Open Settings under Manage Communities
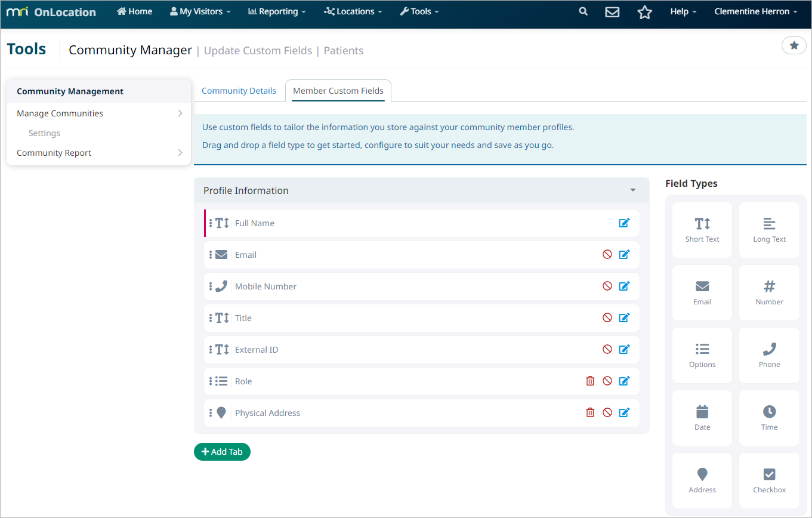 point(44,132)
